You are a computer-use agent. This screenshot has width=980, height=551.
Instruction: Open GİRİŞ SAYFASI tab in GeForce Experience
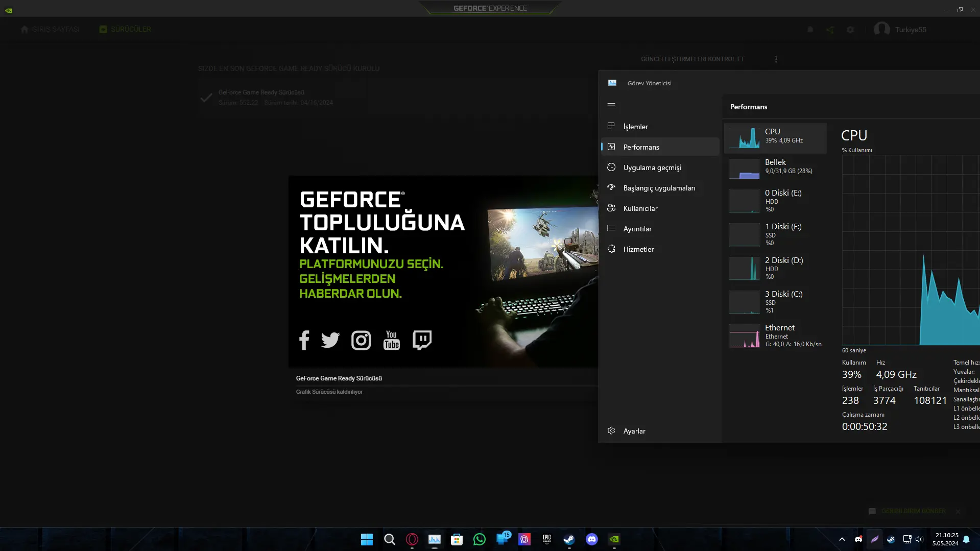click(x=50, y=29)
